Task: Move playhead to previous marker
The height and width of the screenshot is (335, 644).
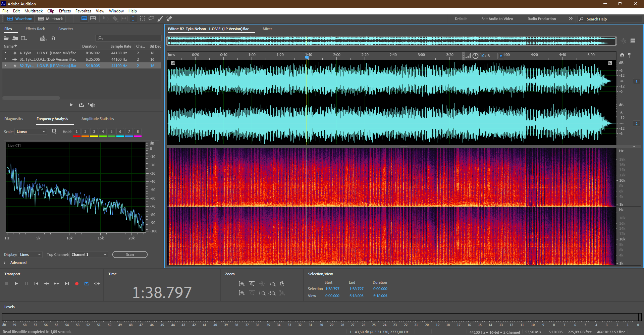Action: (36, 284)
